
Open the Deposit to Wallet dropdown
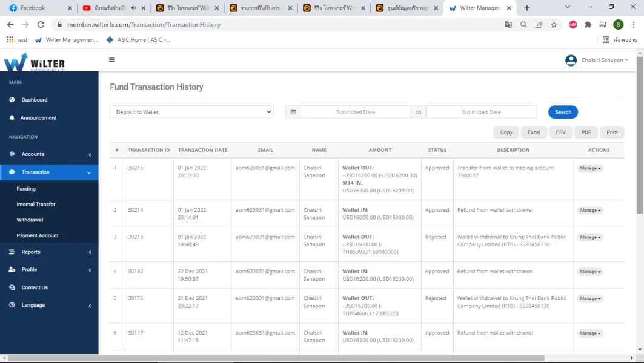(191, 112)
